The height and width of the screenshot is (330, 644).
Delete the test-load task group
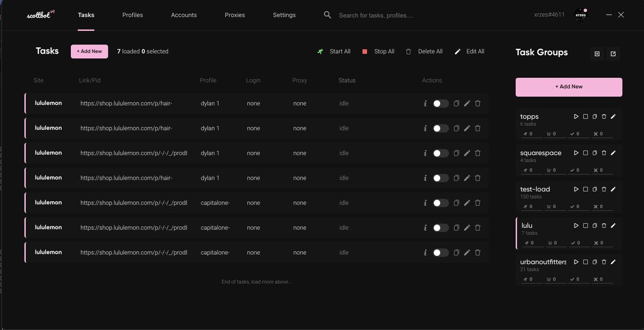pos(604,189)
